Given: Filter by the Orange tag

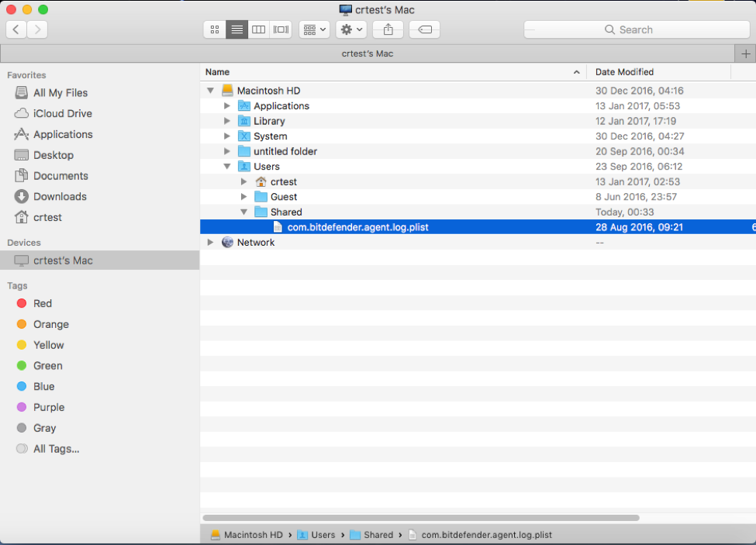Looking at the screenshot, I should pos(50,324).
